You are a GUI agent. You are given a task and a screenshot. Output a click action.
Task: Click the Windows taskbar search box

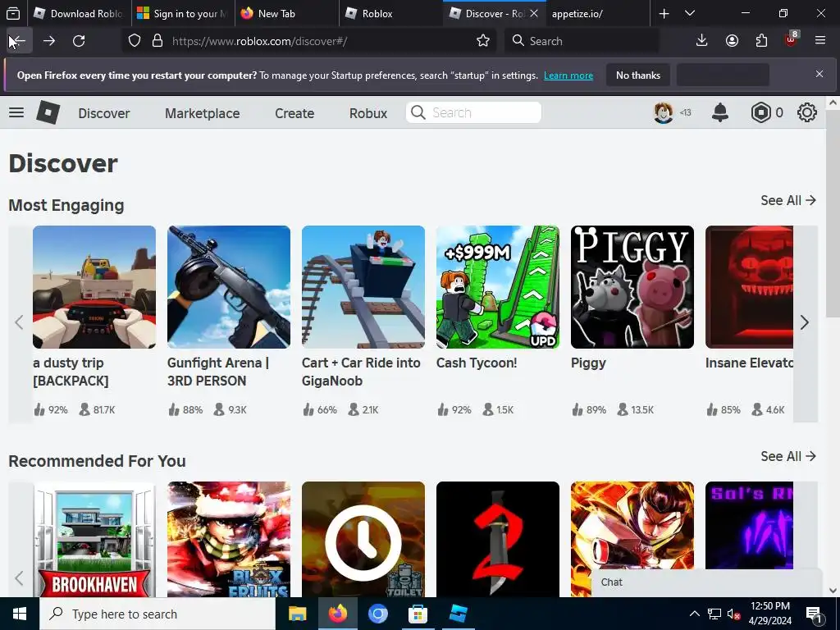(157, 614)
